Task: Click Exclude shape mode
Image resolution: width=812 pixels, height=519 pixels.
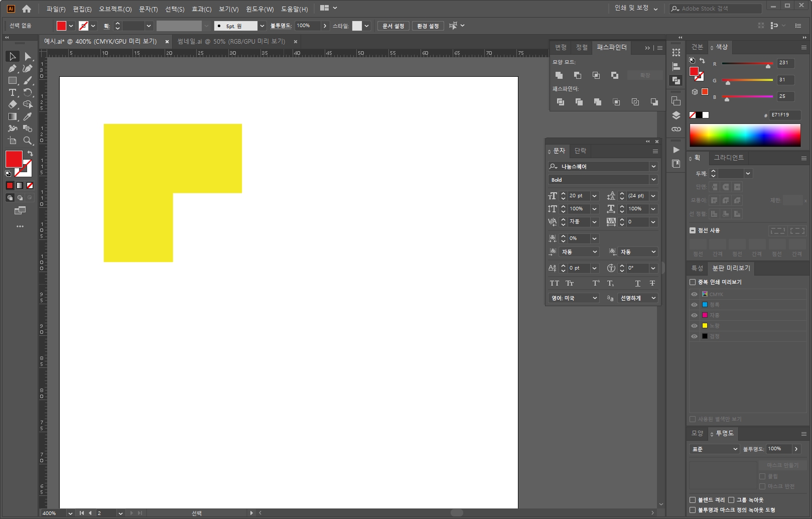Action: pyautogui.click(x=615, y=75)
